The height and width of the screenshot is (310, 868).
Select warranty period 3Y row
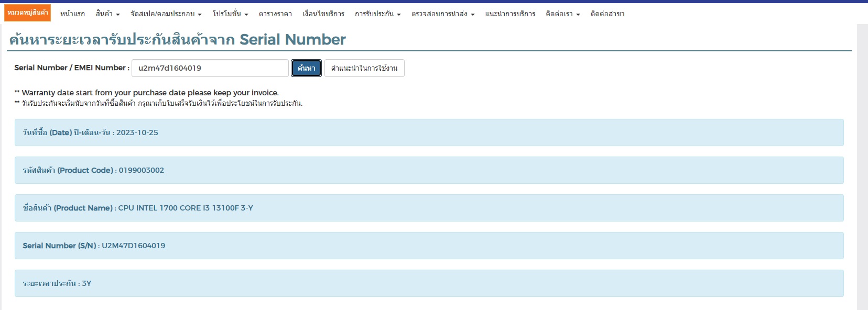click(x=429, y=283)
